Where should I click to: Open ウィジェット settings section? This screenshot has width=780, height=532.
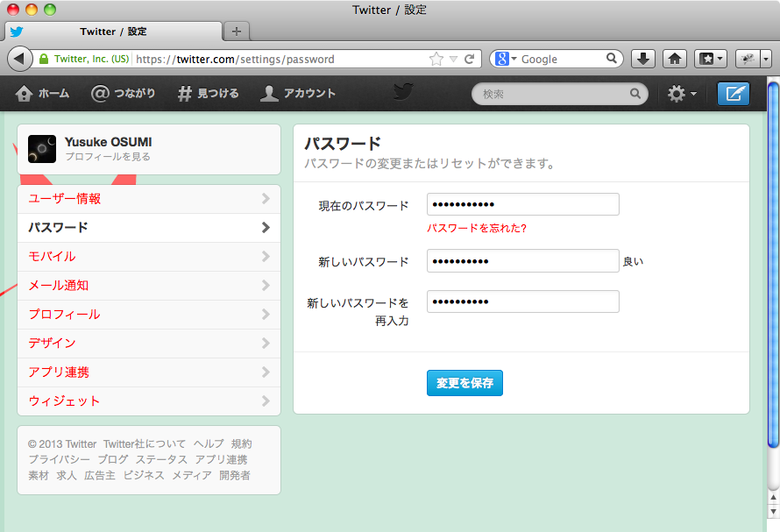pos(149,401)
